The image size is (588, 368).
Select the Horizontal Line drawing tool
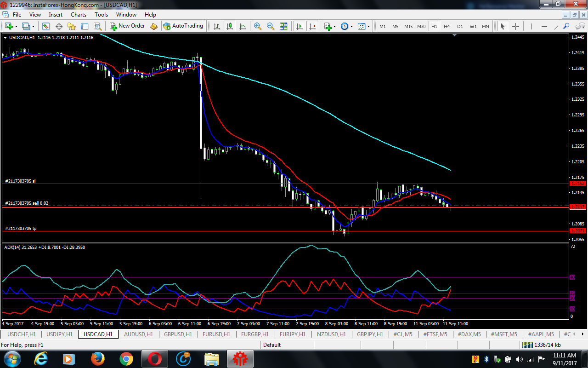[544, 26]
